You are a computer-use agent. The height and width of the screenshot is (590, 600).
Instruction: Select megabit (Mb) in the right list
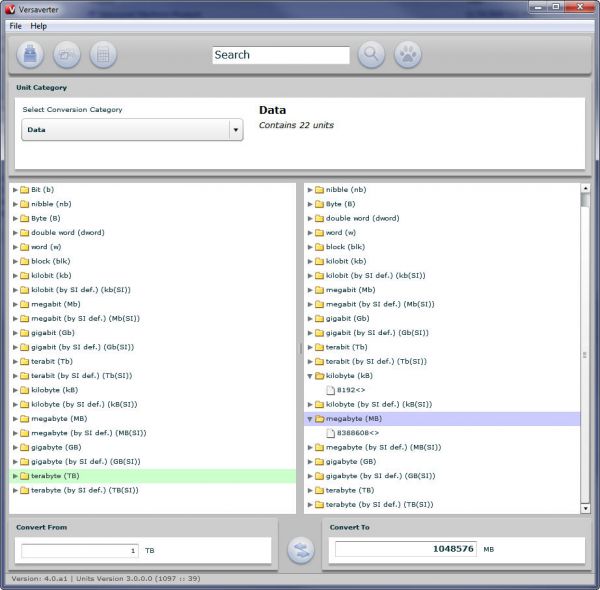pyautogui.click(x=351, y=290)
